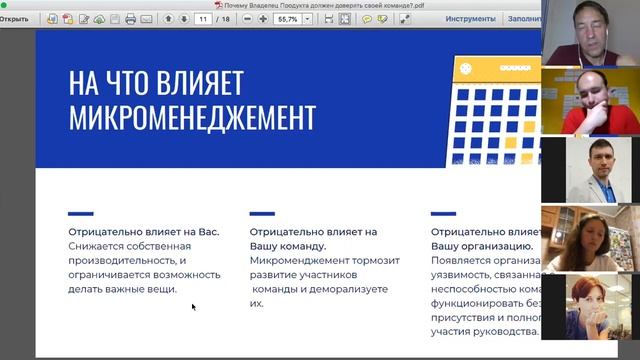
Task: Click the text Микроменджемент тормозит
Action: [x=324, y=260]
